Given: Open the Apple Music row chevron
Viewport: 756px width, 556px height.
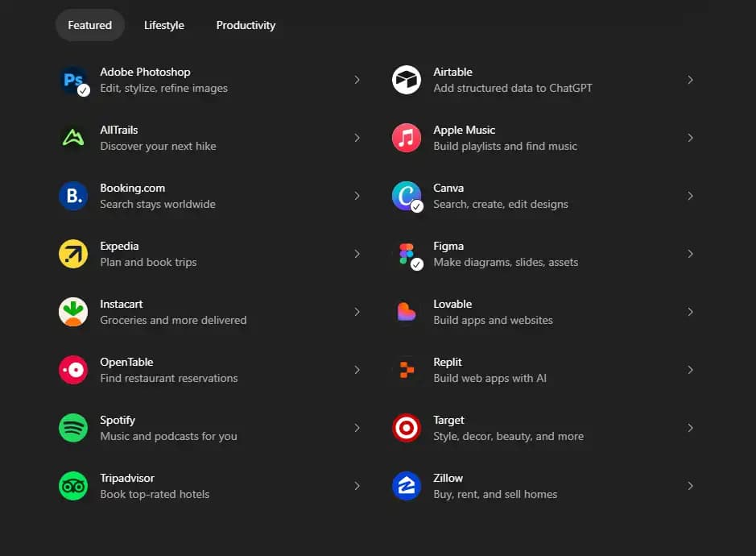Looking at the screenshot, I should click(x=690, y=138).
